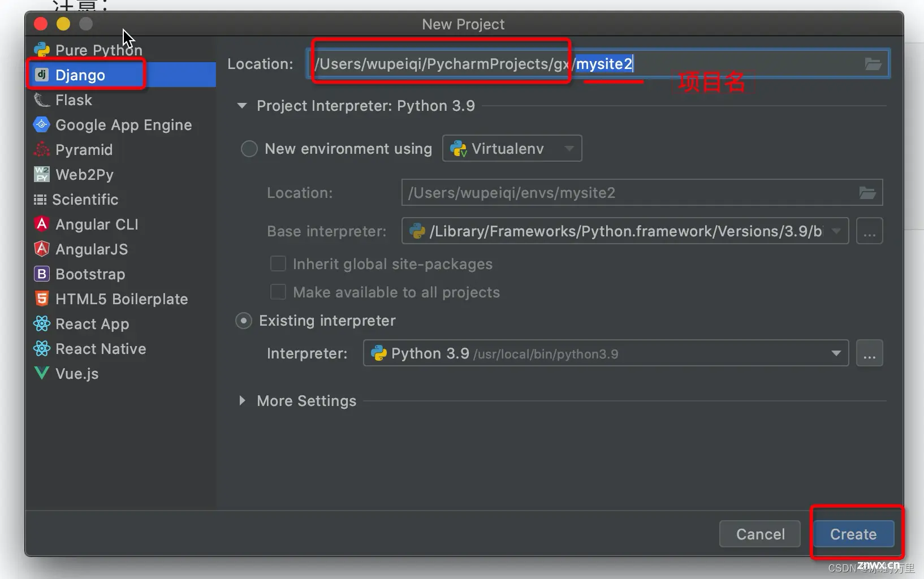Select React App project type
924x579 pixels.
121,323
